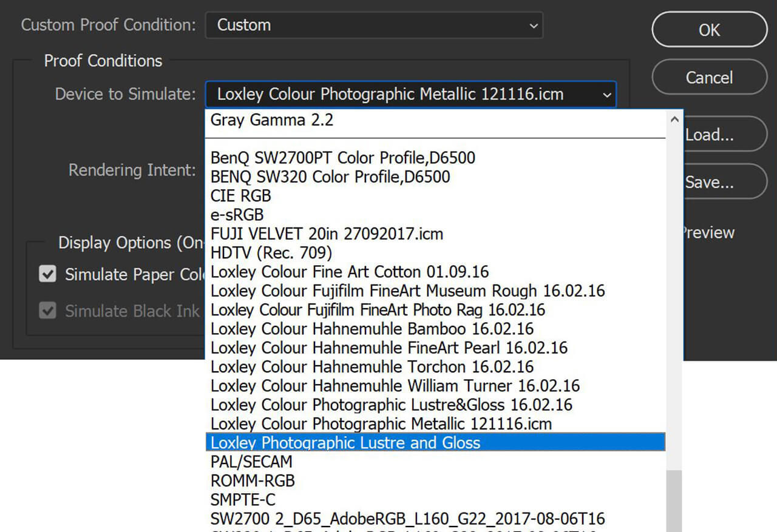Select BenQ SW2700PT Color Profile,D6500
This screenshot has width=777, height=532.
click(x=435, y=158)
